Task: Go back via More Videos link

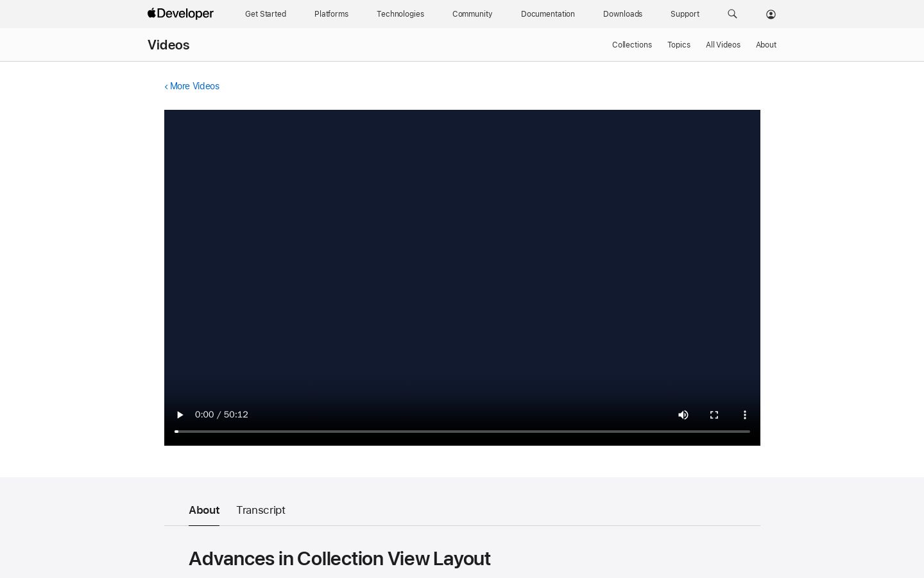Action: [x=192, y=86]
